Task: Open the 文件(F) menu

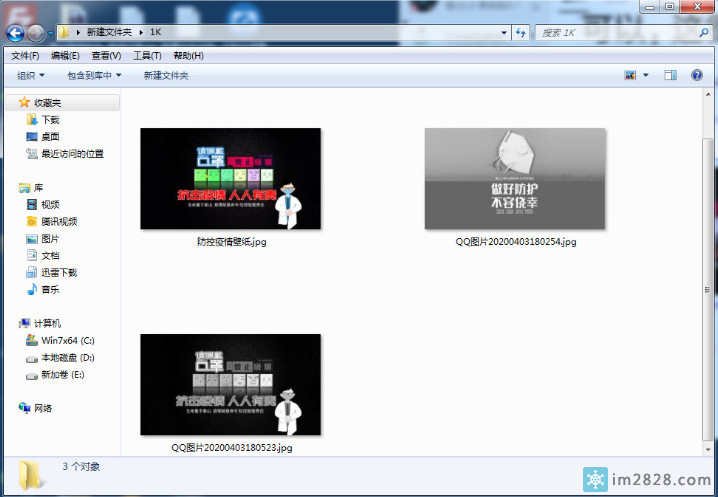Action: pos(25,56)
